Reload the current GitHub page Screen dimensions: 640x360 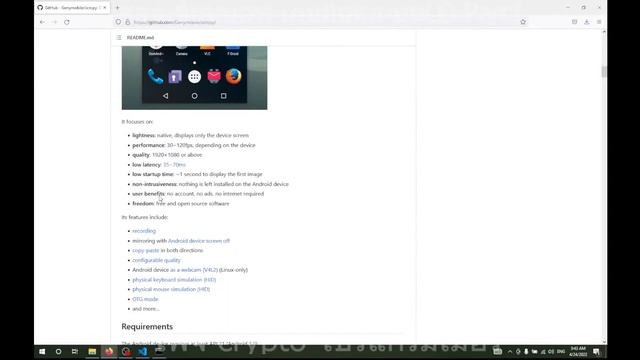67,22
